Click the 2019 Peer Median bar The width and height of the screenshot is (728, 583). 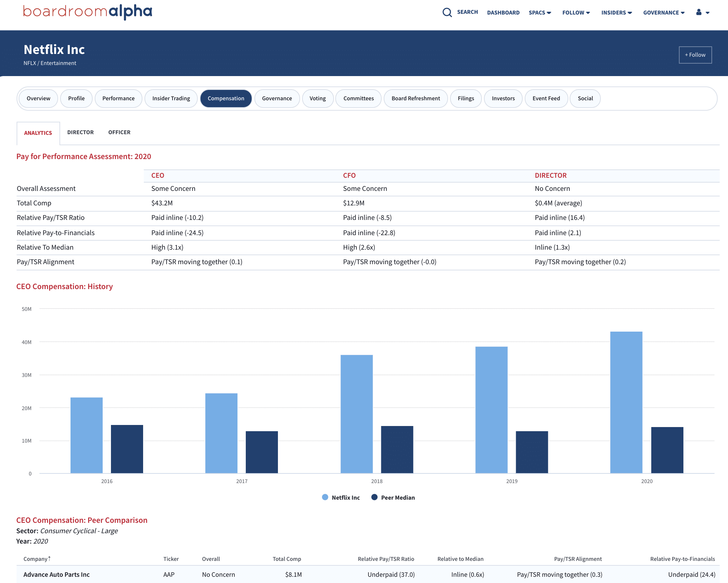click(532, 452)
